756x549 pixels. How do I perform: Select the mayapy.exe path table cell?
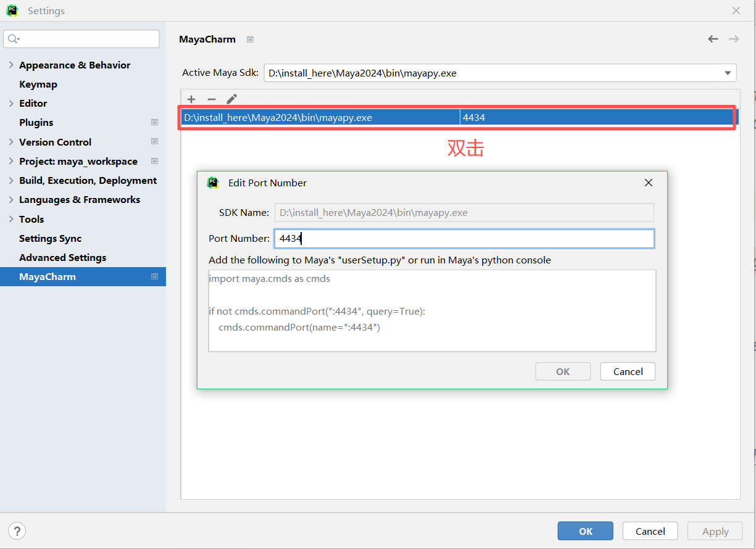click(x=320, y=117)
